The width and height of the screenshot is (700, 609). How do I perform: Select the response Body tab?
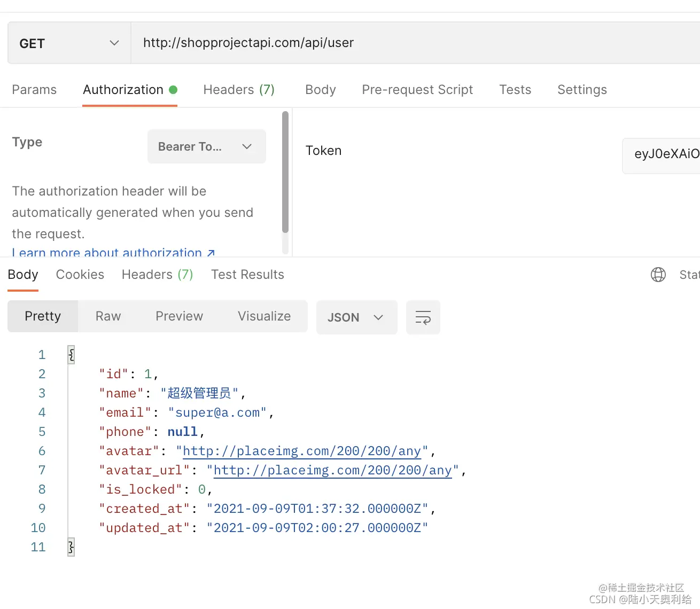[23, 275]
